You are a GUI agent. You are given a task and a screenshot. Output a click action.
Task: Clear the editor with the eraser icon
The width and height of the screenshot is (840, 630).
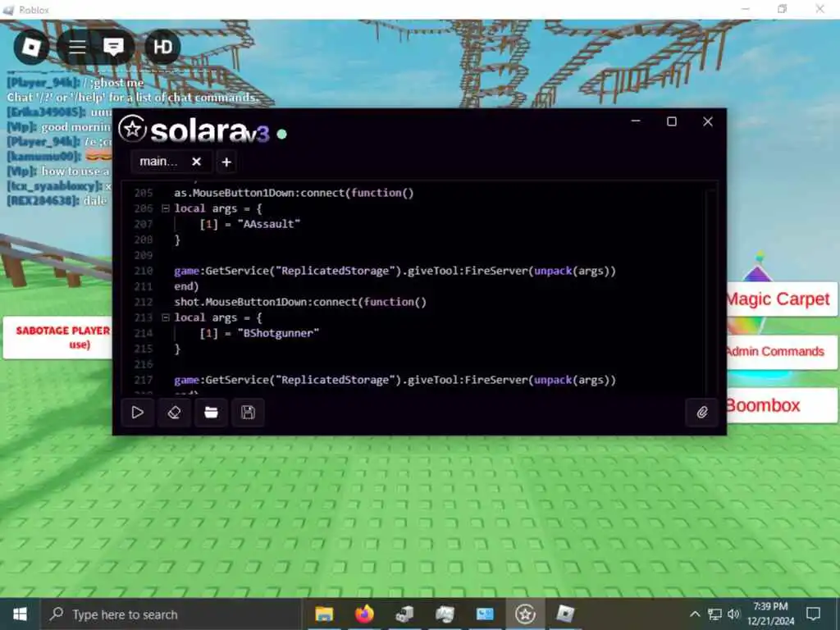coord(174,413)
